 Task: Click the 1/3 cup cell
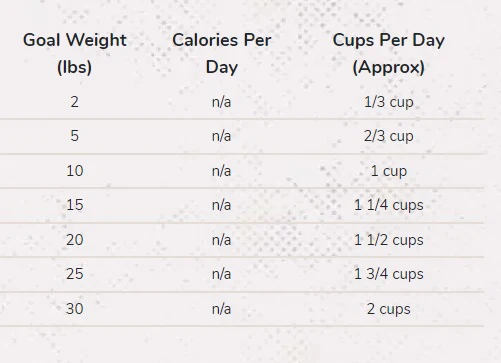pyautogui.click(x=389, y=102)
